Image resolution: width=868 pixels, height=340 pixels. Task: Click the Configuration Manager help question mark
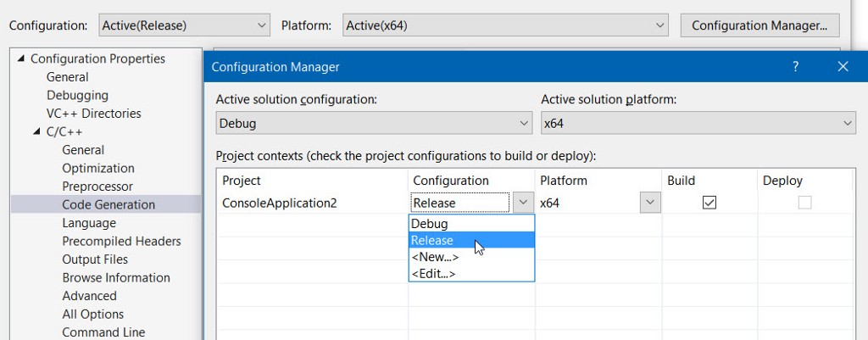[x=795, y=67]
